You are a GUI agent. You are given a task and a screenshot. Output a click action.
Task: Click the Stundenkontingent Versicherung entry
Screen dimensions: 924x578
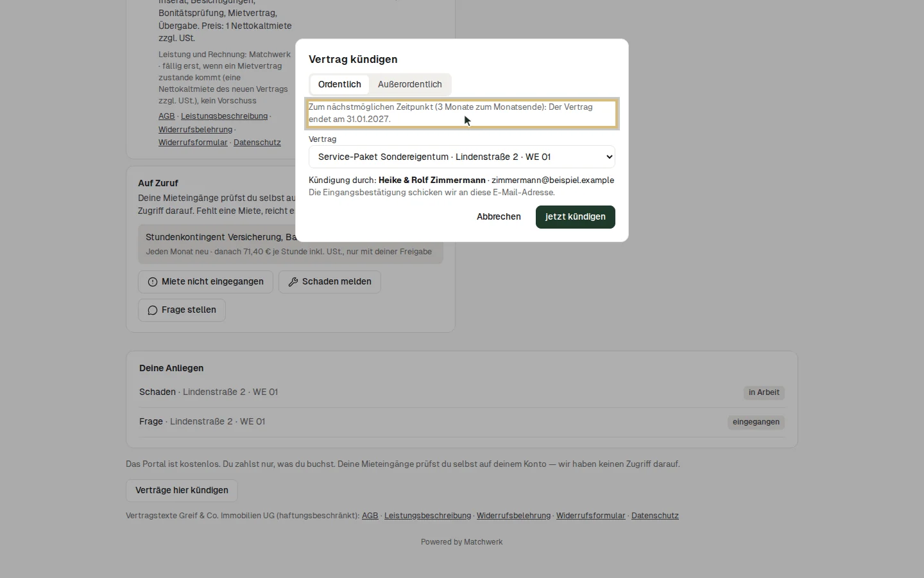(x=291, y=244)
